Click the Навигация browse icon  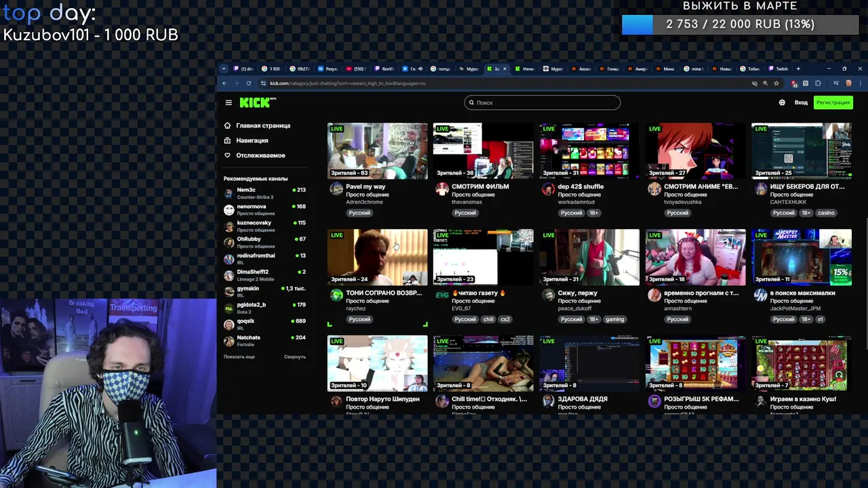(227, 140)
